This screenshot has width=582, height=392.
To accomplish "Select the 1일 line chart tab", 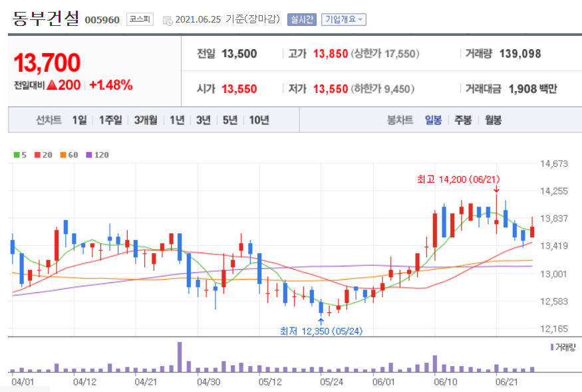I will [79, 120].
